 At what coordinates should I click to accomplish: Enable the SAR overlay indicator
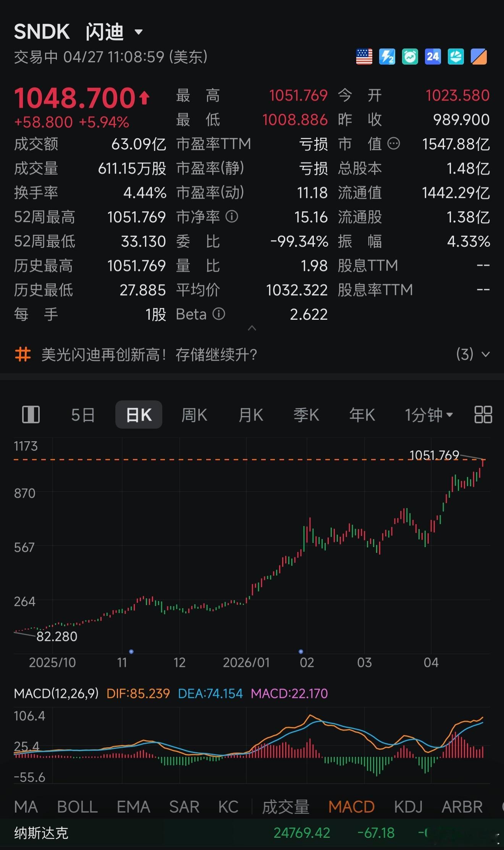point(184,806)
